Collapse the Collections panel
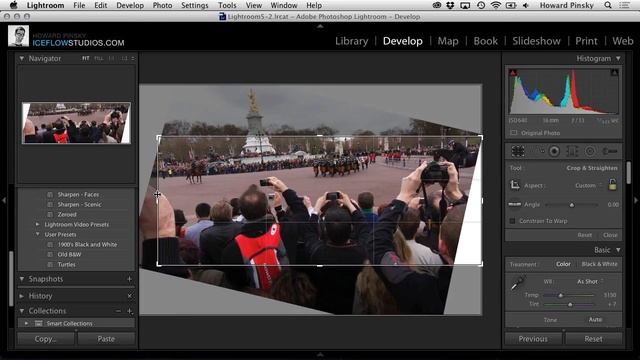The width and height of the screenshot is (640, 360). tap(22, 311)
